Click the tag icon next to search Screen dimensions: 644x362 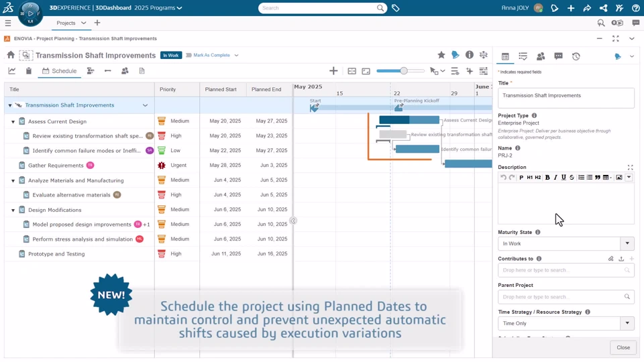coord(396,8)
